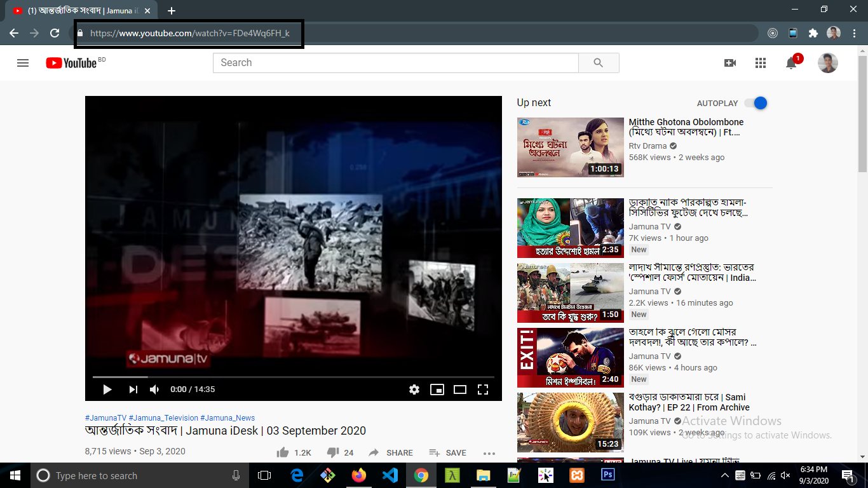Skip to the next video
This screenshot has width=868, height=488.
coord(133,390)
